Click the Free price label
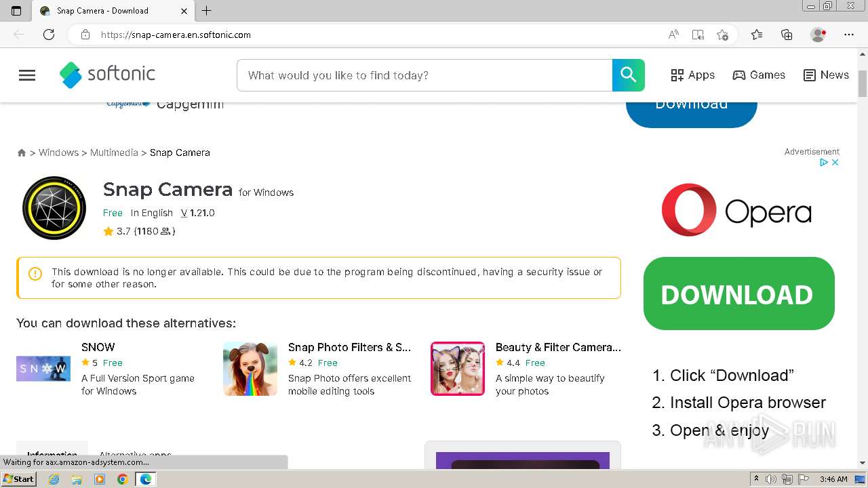The width and height of the screenshot is (868, 488). [113, 213]
